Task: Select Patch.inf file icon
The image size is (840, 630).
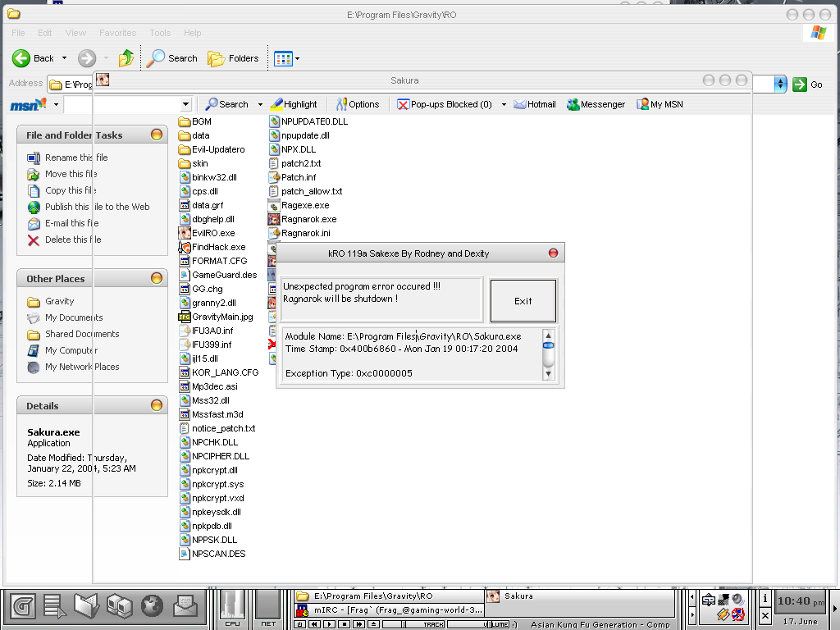Action: (x=274, y=177)
